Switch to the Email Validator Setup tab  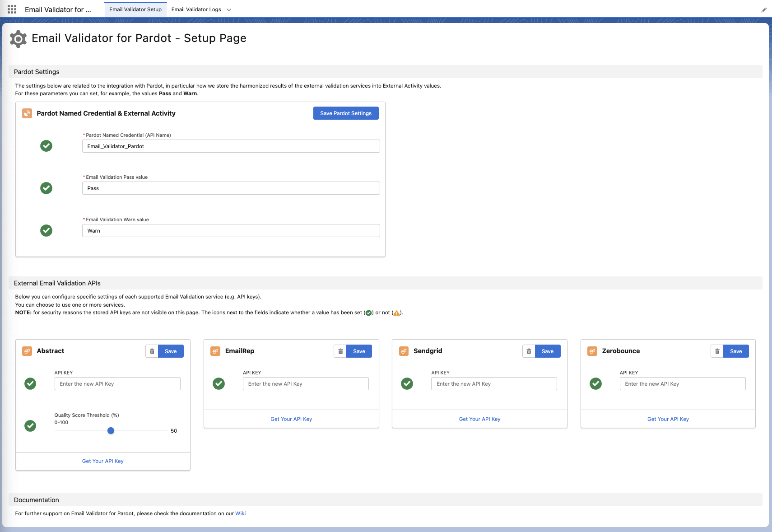tap(135, 9)
